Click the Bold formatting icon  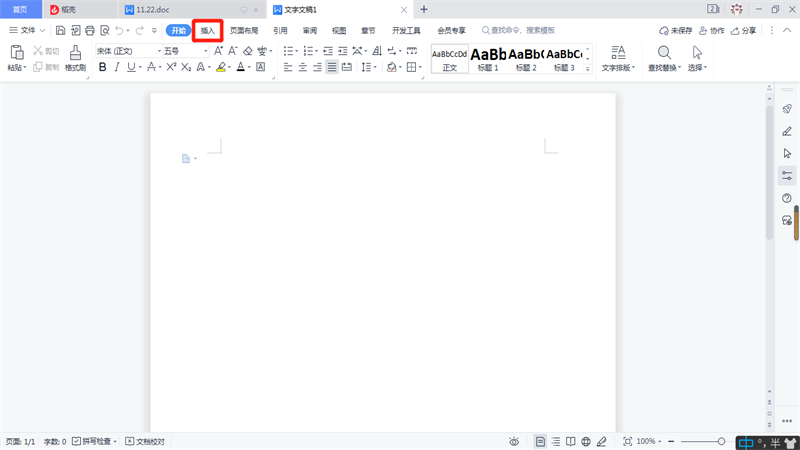tap(103, 67)
